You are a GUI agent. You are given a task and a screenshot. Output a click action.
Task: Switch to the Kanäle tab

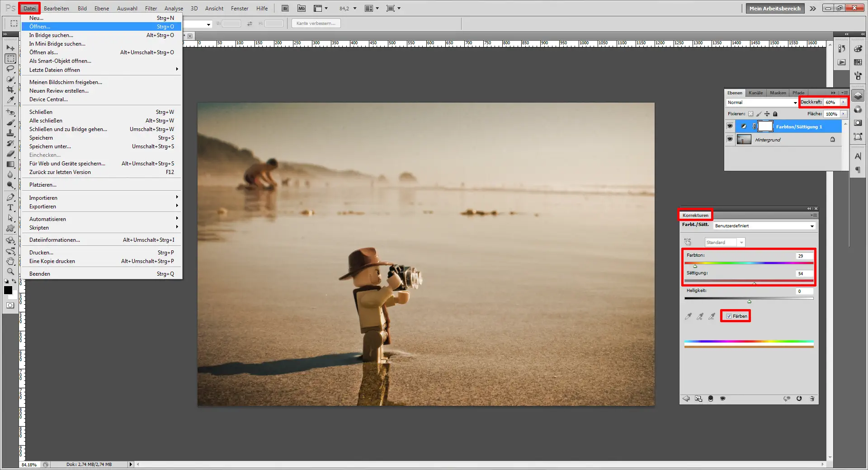click(x=755, y=93)
